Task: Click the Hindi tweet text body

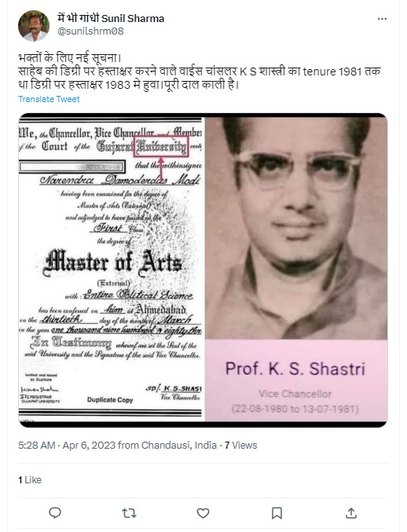Action: pyautogui.click(x=200, y=72)
